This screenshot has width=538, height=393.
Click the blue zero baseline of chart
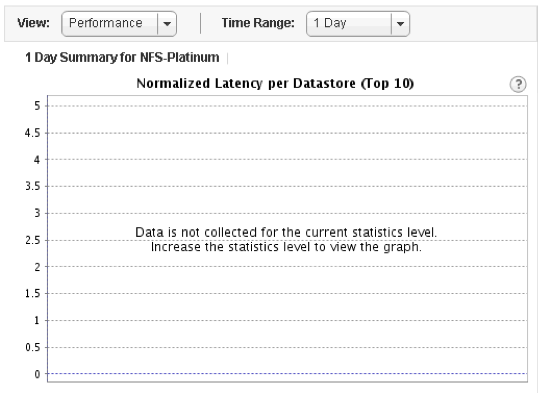tap(287, 373)
